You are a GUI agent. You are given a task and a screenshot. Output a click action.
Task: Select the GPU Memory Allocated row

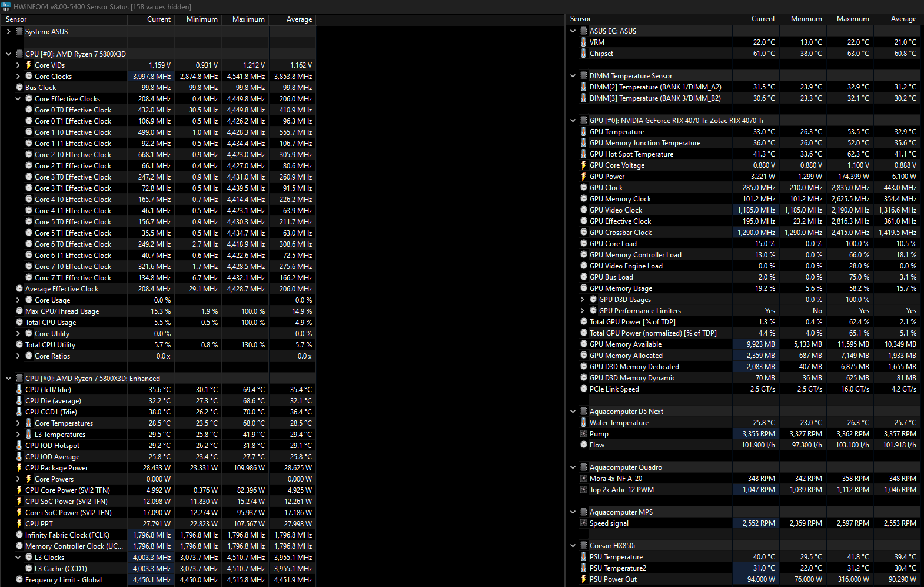pos(742,355)
